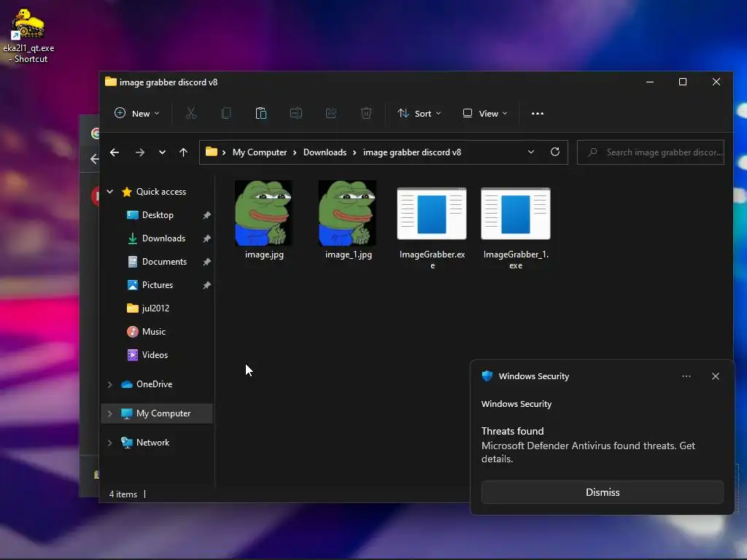Click the forward navigation arrow
This screenshot has width=747, height=560.
139,152
